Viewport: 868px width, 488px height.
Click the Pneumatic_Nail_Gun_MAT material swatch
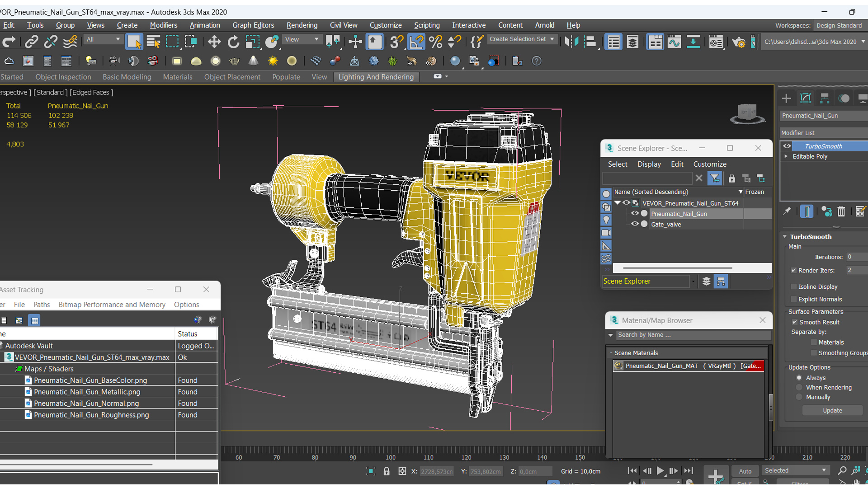619,365
